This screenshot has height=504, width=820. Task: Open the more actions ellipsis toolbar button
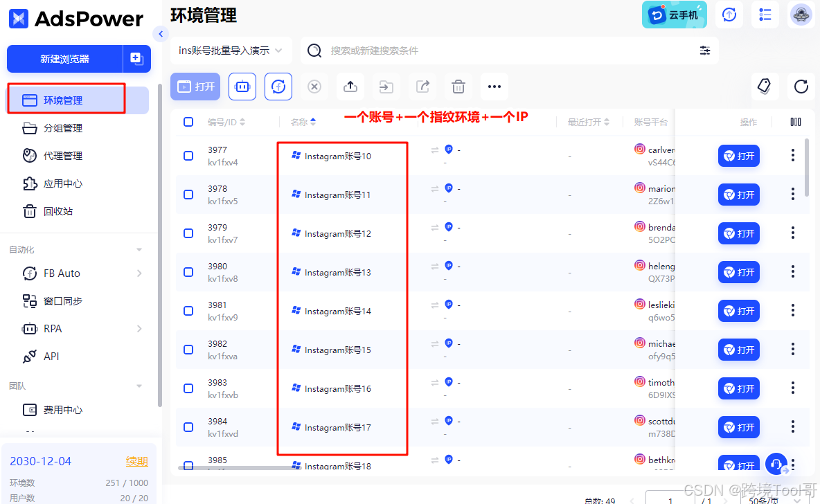pos(494,87)
